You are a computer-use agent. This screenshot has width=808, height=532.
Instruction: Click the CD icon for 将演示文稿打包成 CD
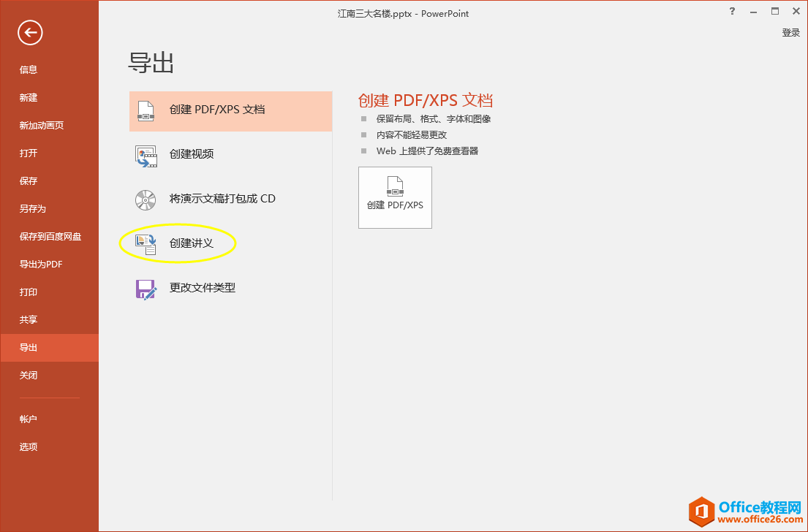tap(146, 199)
